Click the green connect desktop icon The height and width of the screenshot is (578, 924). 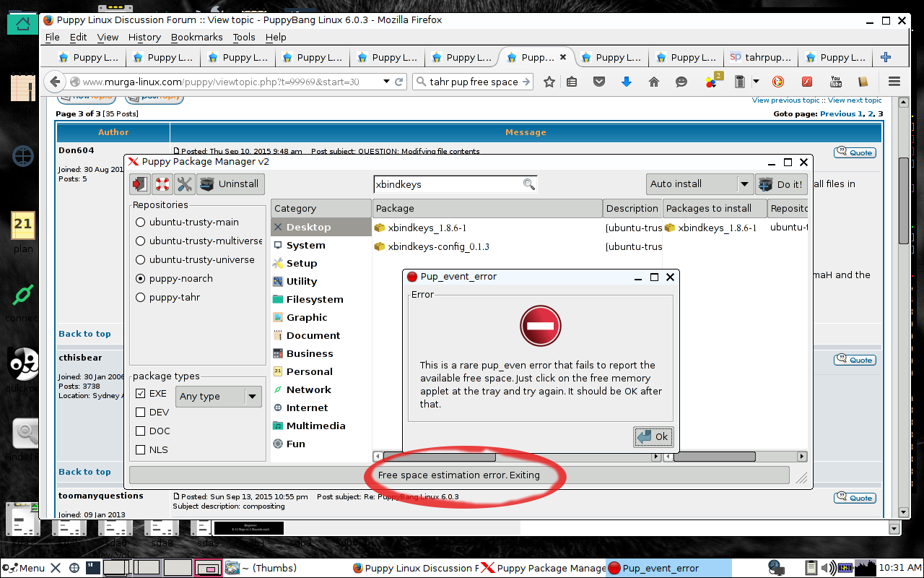tap(22, 296)
